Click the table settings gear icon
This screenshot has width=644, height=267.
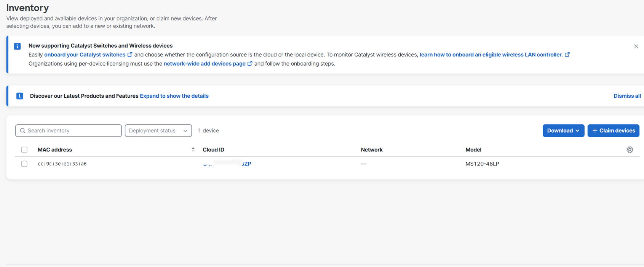630,150
